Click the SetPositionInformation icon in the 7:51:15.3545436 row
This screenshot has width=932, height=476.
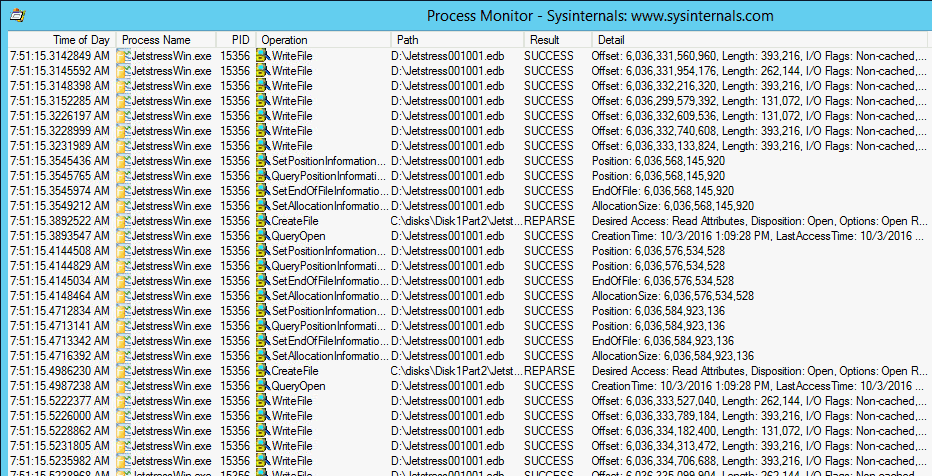click(263, 161)
